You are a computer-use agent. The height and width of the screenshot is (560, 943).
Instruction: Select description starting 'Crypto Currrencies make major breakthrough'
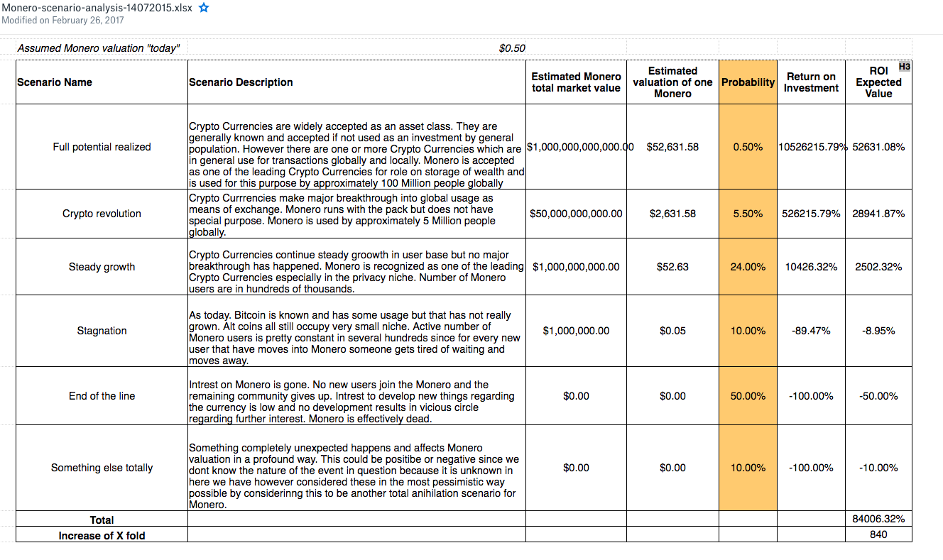pos(356,214)
